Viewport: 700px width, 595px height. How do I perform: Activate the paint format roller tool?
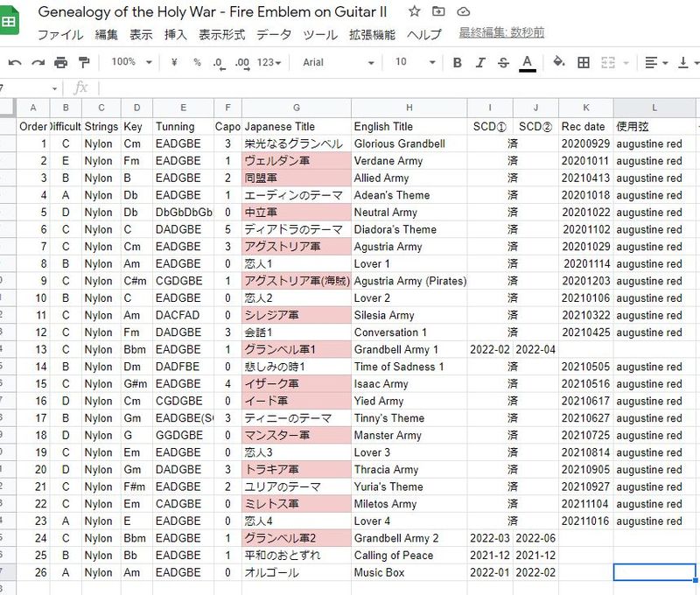[84, 62]
